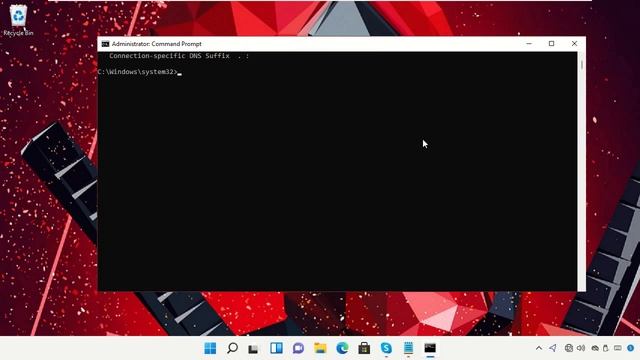The image size is (640, 360).
Task: Click the 'Administrator: Command Prompt' title text
Action: click(x=157, y=44)
